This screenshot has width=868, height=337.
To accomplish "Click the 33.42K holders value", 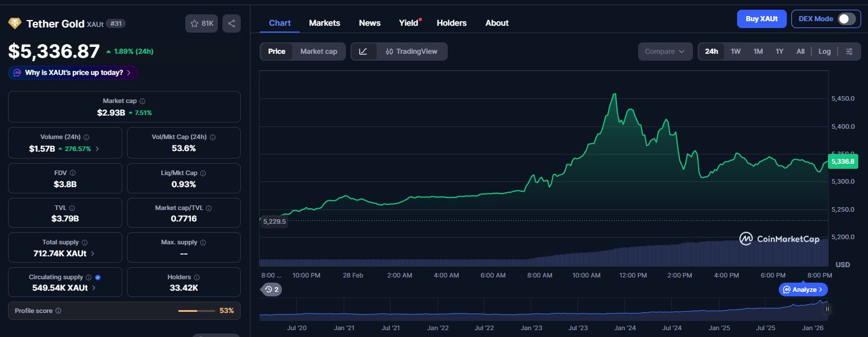I will tap(184, 288).
